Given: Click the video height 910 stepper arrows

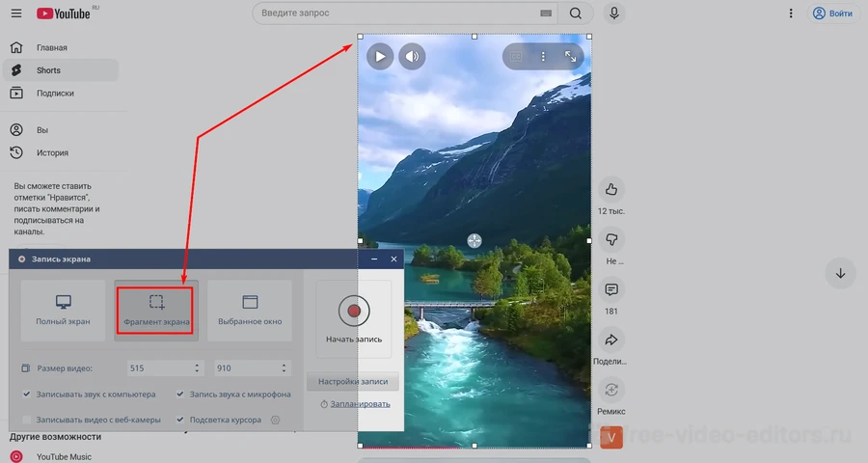Looking at the screenshot, I should (284, 368).
